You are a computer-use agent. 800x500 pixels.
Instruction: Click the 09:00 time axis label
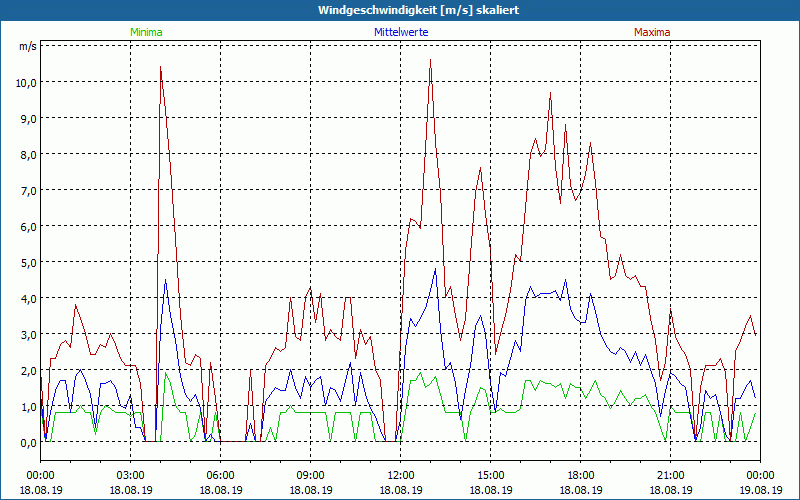(310, 476)
